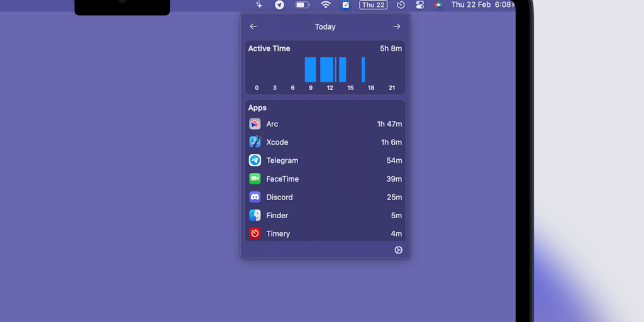Select the activity bar at hour 9
Screen dimensions: 644x322
point(311,70)
